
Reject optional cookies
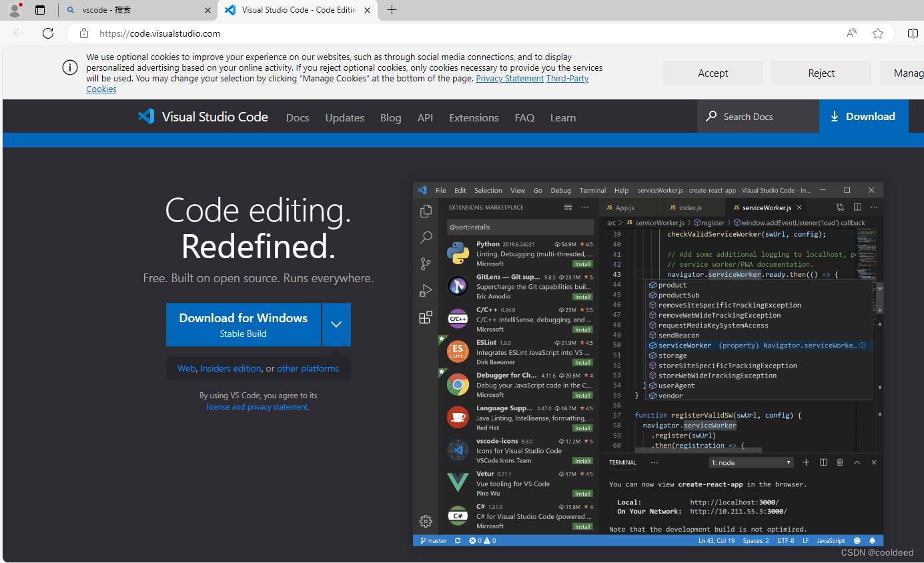coord(821,73)
